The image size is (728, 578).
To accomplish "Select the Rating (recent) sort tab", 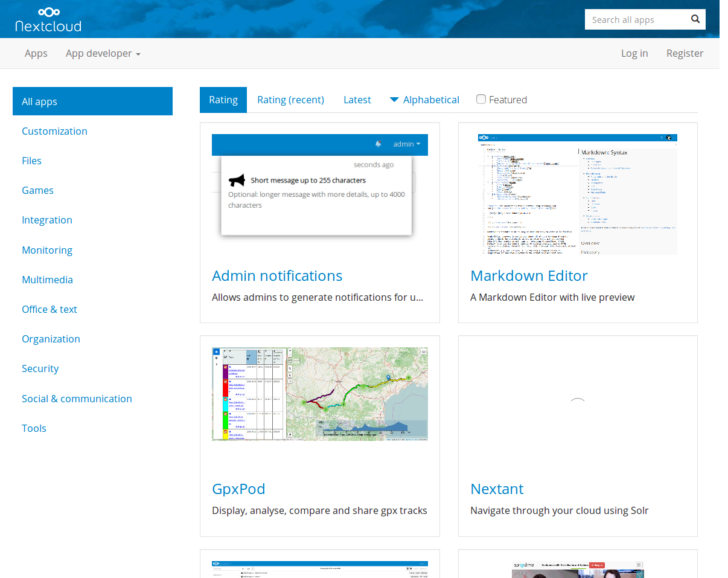I will pyautogui.click(x=290, y=100).
